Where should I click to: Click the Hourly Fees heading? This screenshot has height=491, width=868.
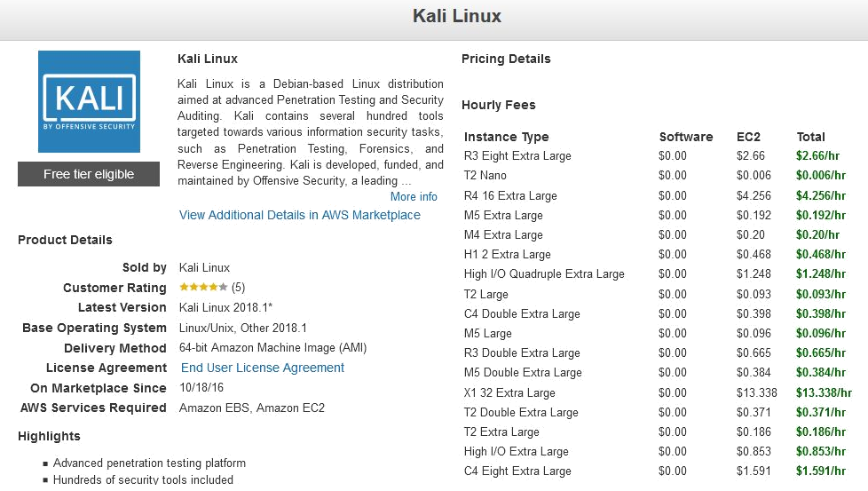tap(499, 105)
